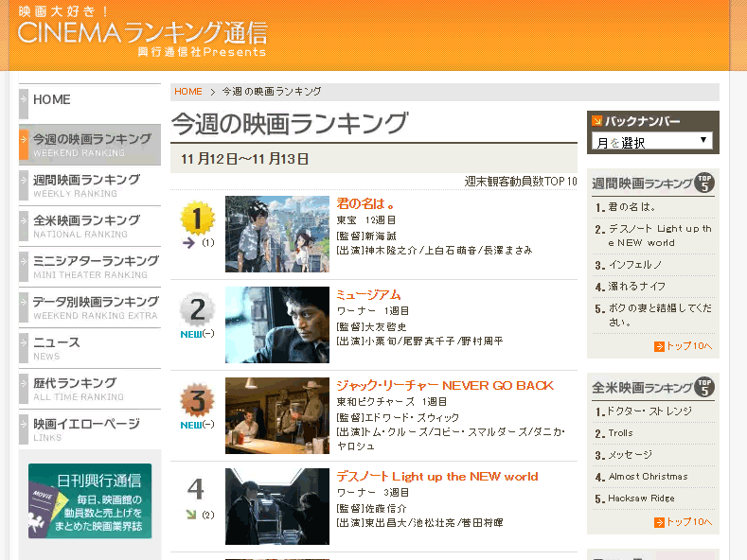Click the TOP 5 badge on 全米映画ランキング
This screenshot has height=560, width=747.
pyautogui.click(x=703, y=387)
